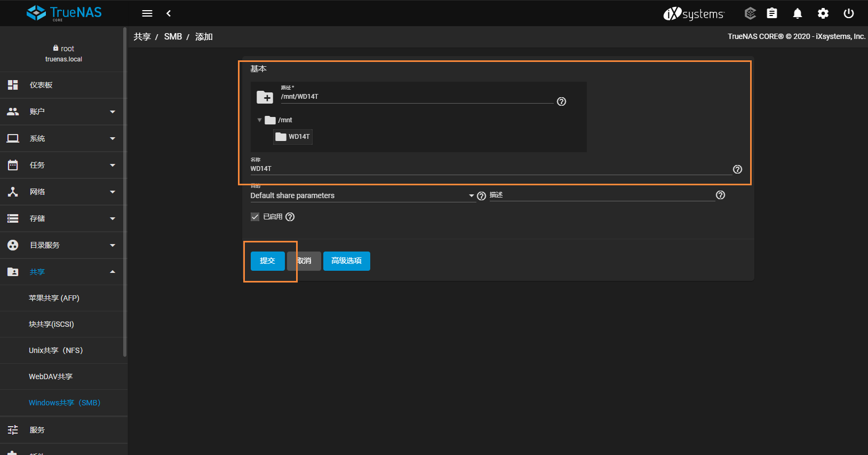Click the Storage (存储) icon
868x455 pixels.
click(13, 218)
